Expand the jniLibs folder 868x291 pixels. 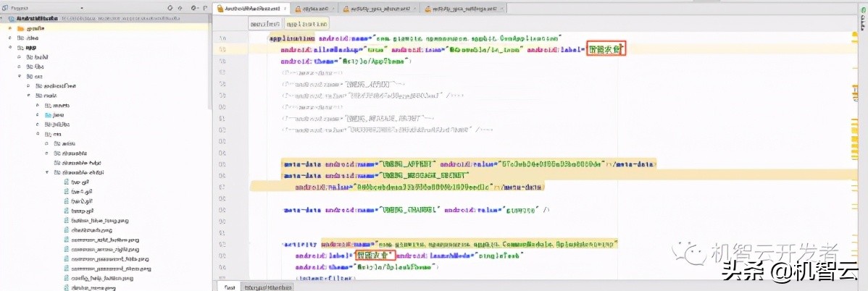[38, 125]
